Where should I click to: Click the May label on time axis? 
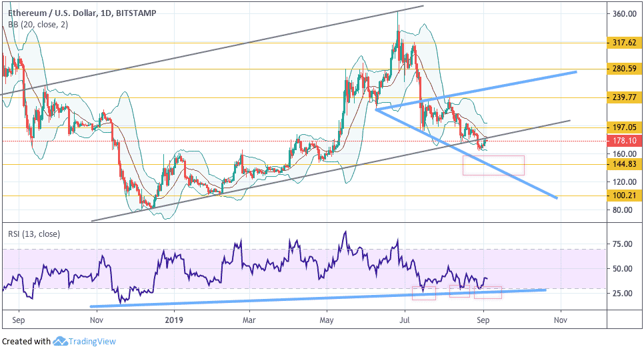click(x=327, y=320)
